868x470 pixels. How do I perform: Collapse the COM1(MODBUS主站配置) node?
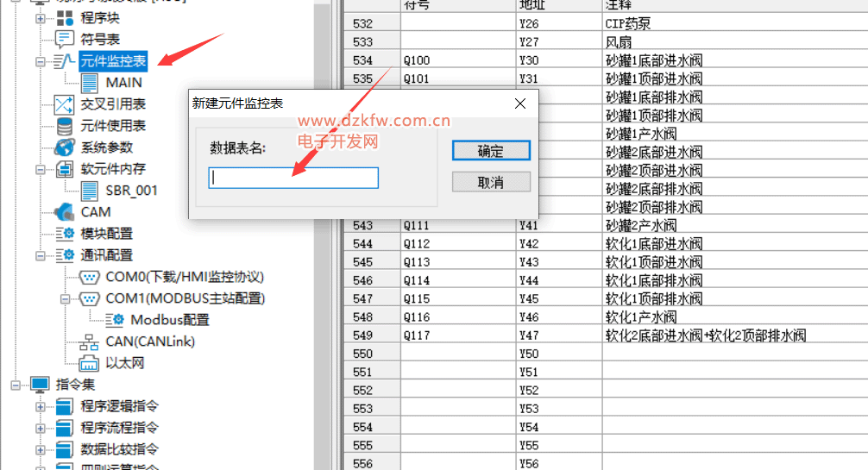click(x=66, y=298)
